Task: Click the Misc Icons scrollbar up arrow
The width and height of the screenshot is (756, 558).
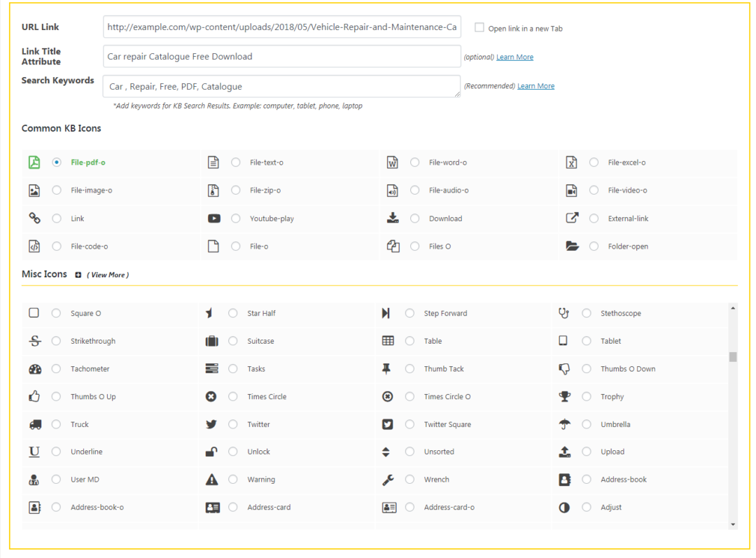Action: [733, 308]
